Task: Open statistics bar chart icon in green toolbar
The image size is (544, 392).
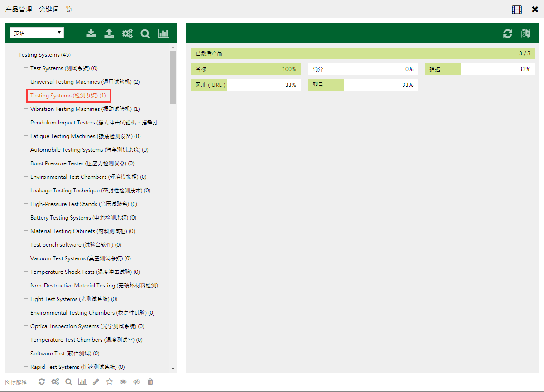Action: [163, 33]
